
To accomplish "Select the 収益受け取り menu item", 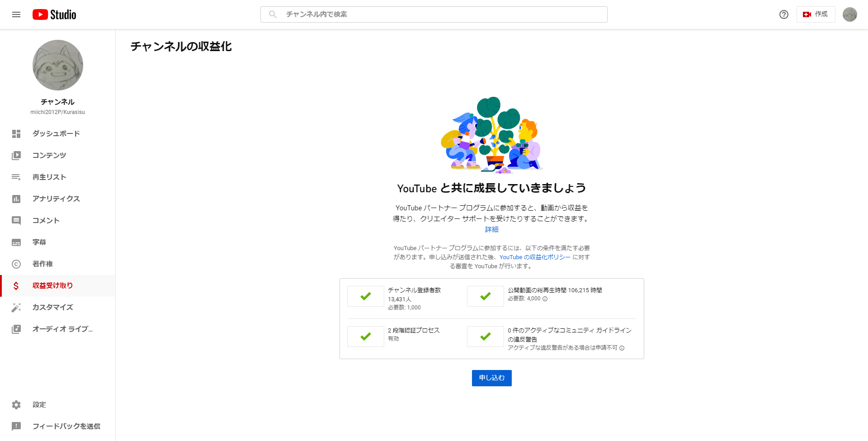I will click(58, 286).
